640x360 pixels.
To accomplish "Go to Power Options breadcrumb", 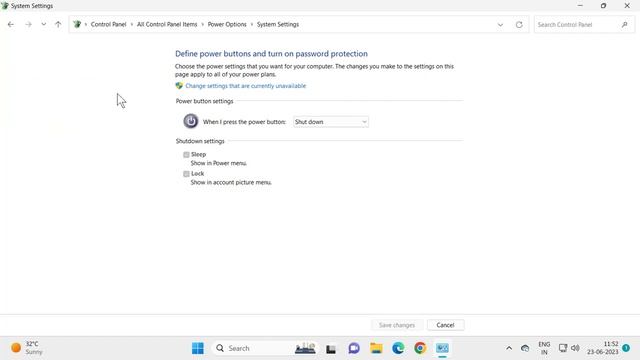I will [x=227, y=24].
